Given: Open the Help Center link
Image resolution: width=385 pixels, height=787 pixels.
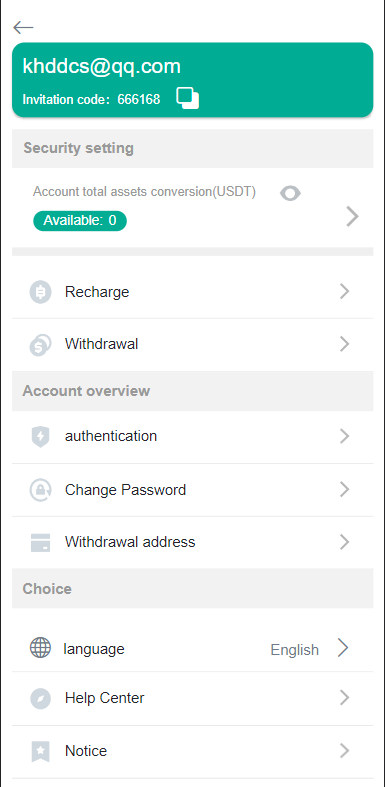Looking at the screenshot, I should (193, 698).
